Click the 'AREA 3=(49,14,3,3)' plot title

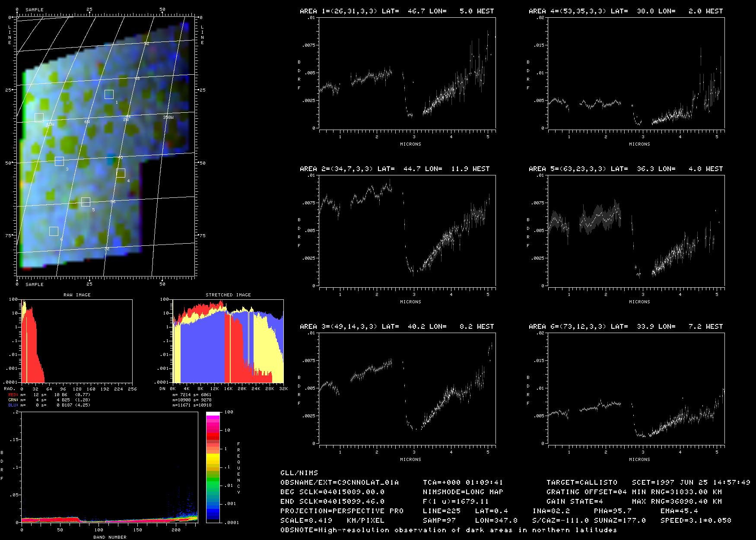coord(339,327)
